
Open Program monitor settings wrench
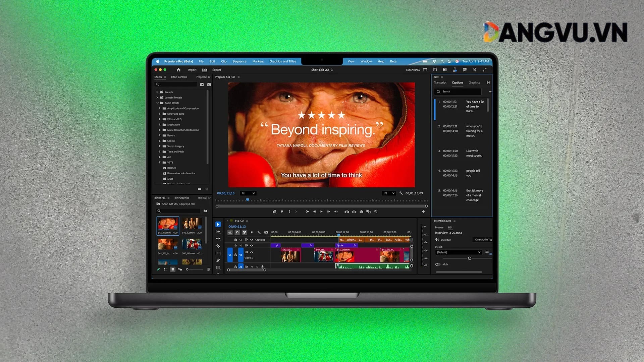401,193
